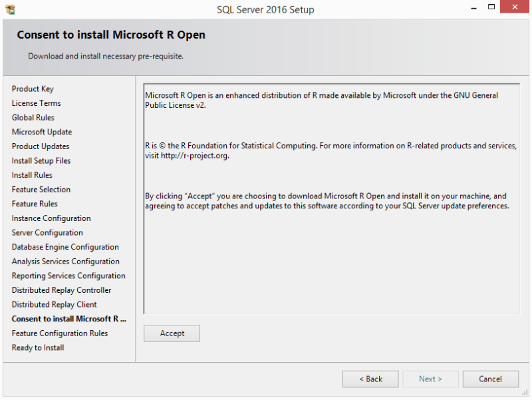Image resolution: width=532 pixels, height=400 pixels.
Task: Click the Accept button
Action: 172,333
